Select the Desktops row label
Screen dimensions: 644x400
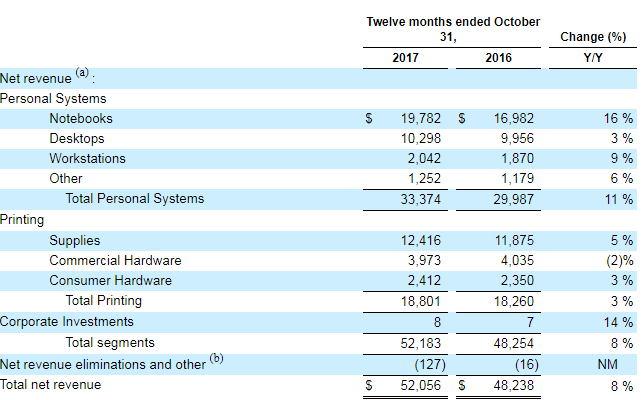76,139
